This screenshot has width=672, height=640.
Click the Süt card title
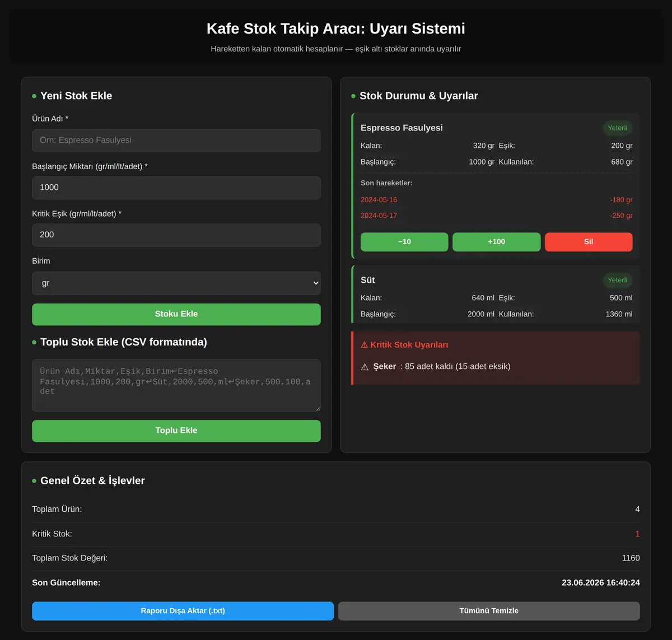[368, 280]
